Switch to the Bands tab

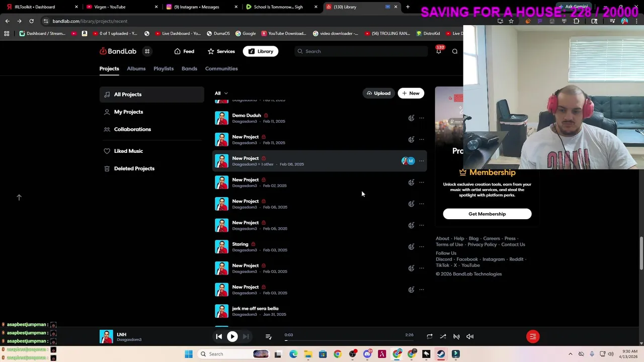pos(189,68)
